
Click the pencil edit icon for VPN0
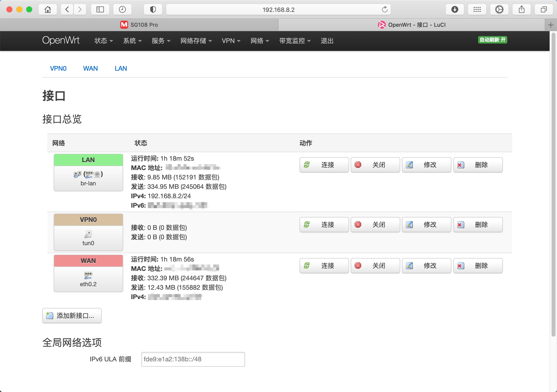tap(410, 225)
